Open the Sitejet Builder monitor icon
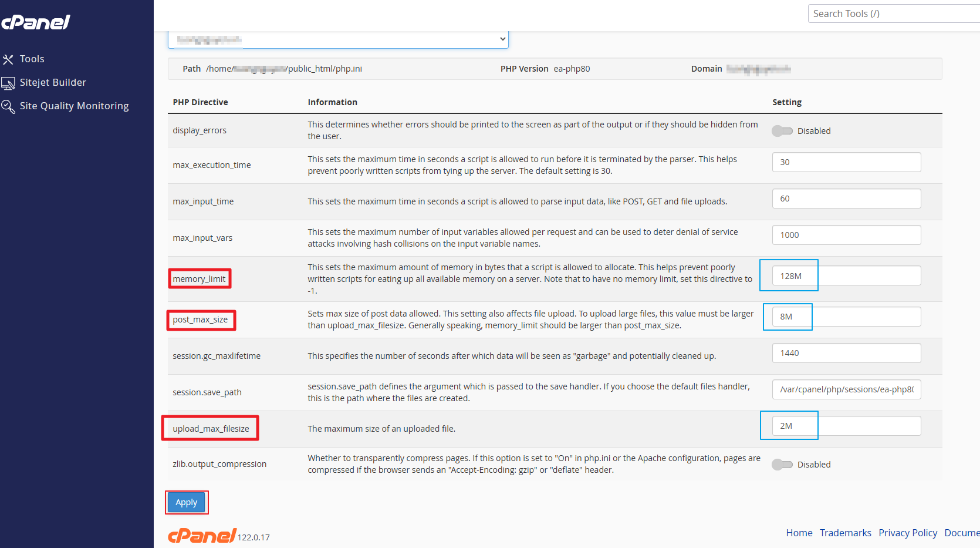 8,83
